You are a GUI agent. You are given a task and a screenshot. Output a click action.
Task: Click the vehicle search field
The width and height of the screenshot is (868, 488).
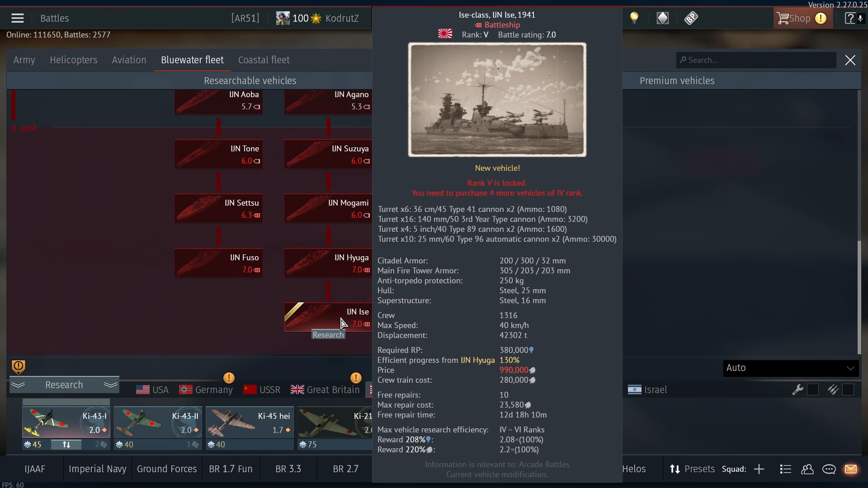pyautogui.click(x=756, y=60)
